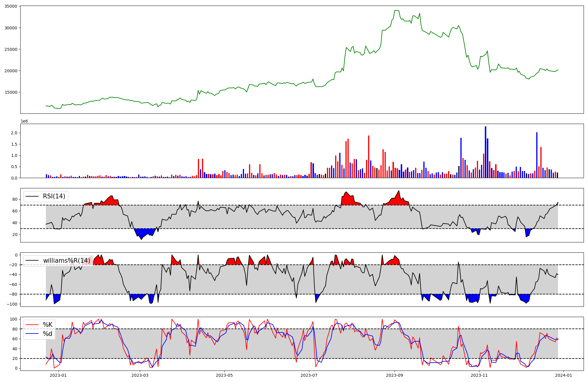The width and height of the screenshot is (588, 382).
Task: Click the williams%R(14) legend entry
Action: click(66, 261)
